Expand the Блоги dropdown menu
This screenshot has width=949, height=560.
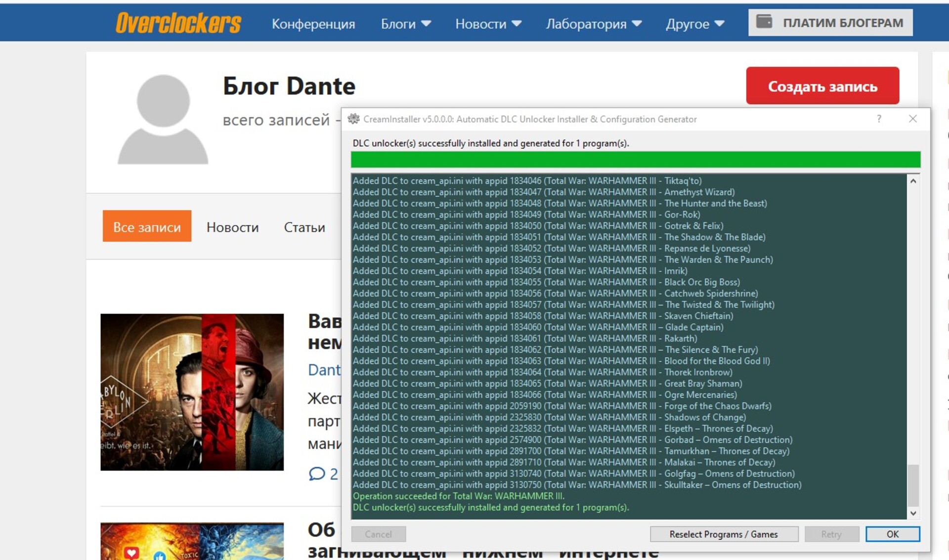point(406,24)
